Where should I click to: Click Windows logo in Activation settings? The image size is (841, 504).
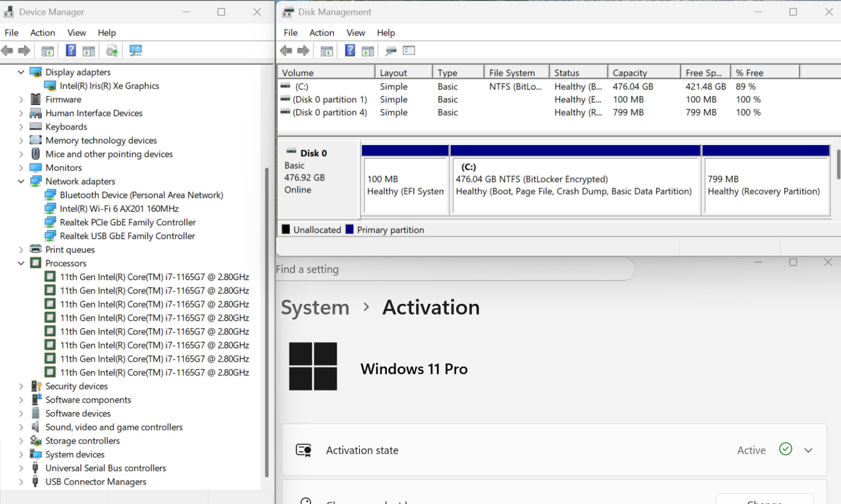[313, 366]
